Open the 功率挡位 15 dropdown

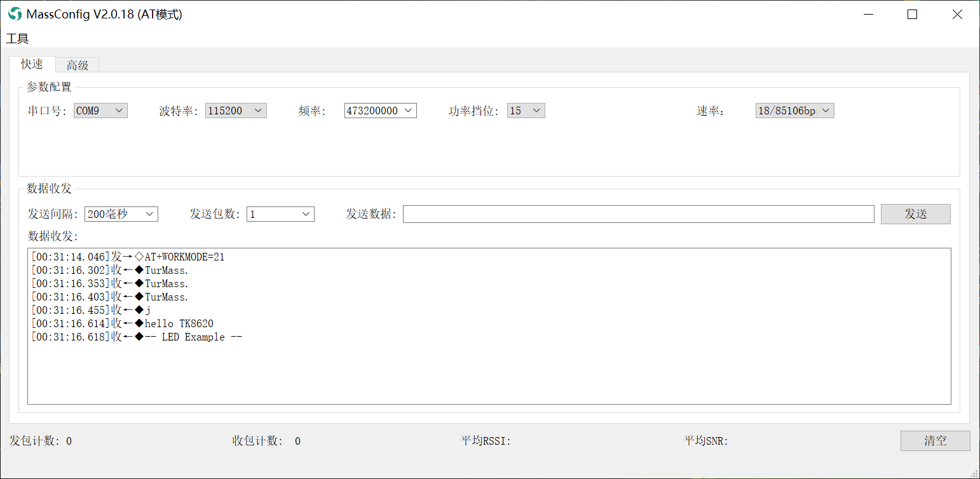pyautogui.click(x=526, y=111)
